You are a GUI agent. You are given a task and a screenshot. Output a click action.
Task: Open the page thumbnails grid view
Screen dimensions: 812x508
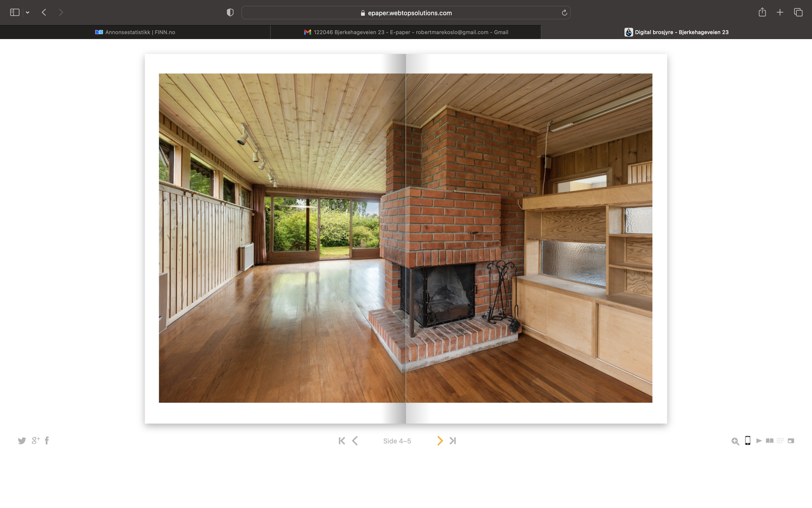point(781,440)
